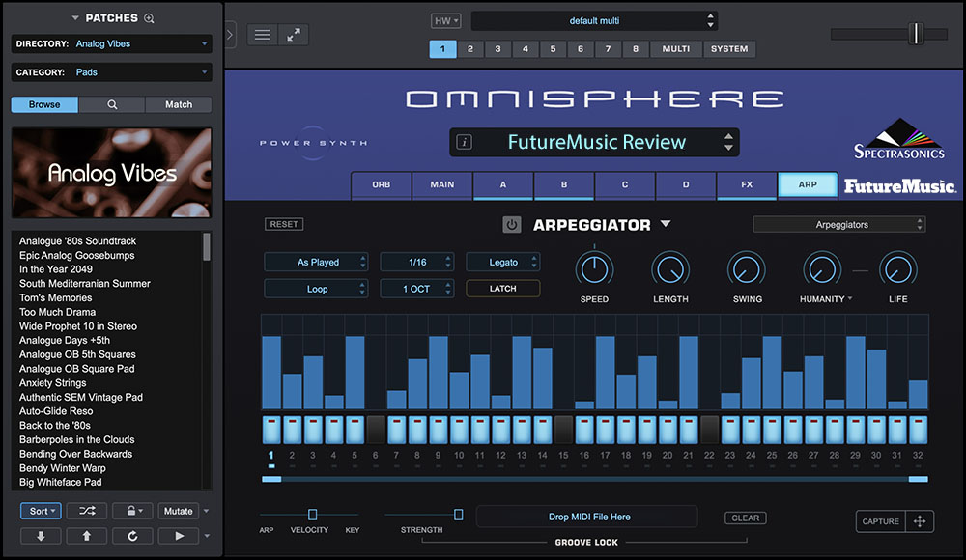Screen dimensions: 966x560
Task: Open the Loop dropdown
Action: tap(316, 289)
